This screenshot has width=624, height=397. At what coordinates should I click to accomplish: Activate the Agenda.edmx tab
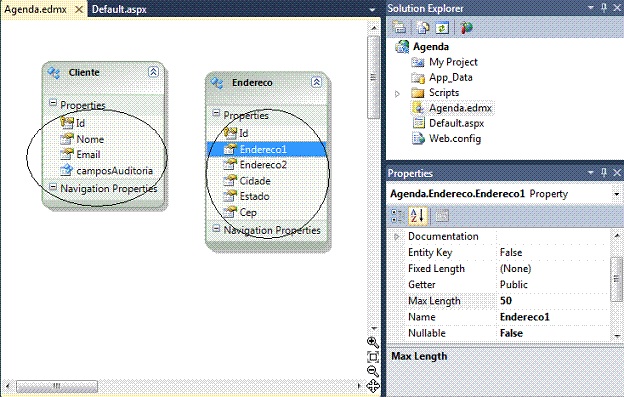pyautogui.click(x=35, y=9)
